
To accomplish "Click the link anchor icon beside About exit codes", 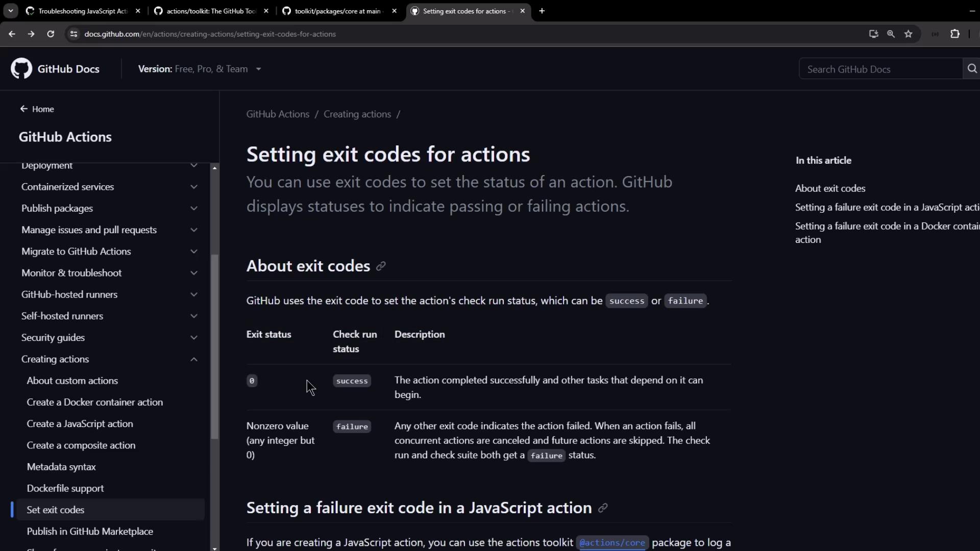I will (x=381, y=266).
